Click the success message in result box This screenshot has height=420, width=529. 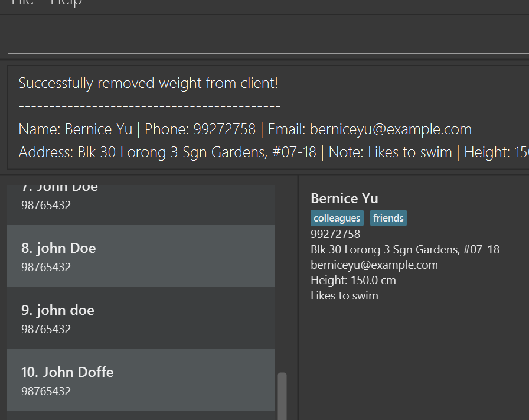point(148,83)
